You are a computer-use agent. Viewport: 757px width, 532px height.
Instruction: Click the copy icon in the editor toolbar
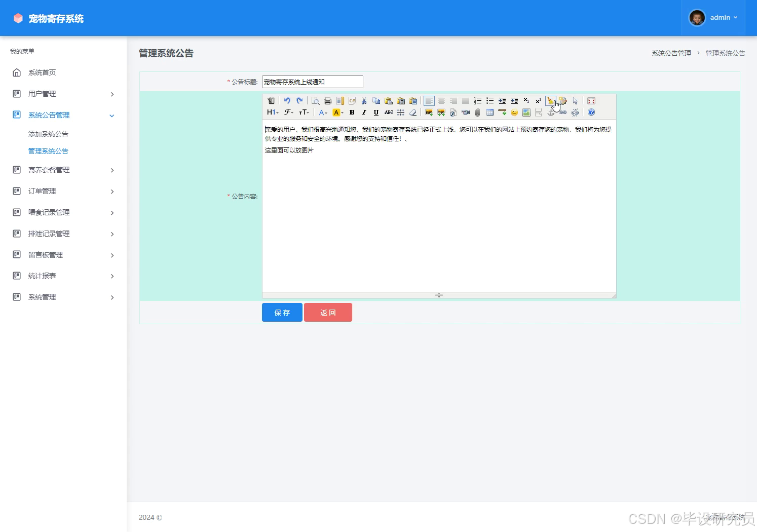tap(376, 101)
